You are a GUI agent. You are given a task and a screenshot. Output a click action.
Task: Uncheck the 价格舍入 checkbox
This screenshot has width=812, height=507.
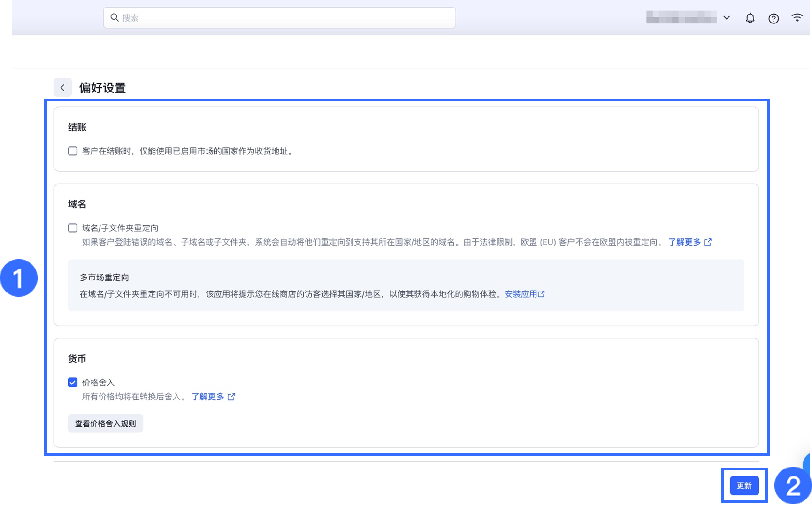72,383
